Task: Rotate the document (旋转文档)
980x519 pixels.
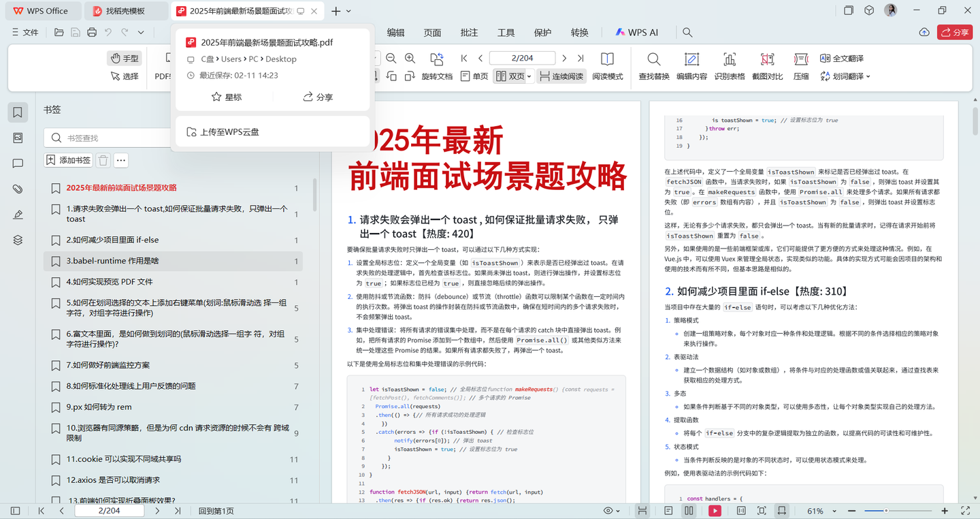Action: tap(437, 67)
